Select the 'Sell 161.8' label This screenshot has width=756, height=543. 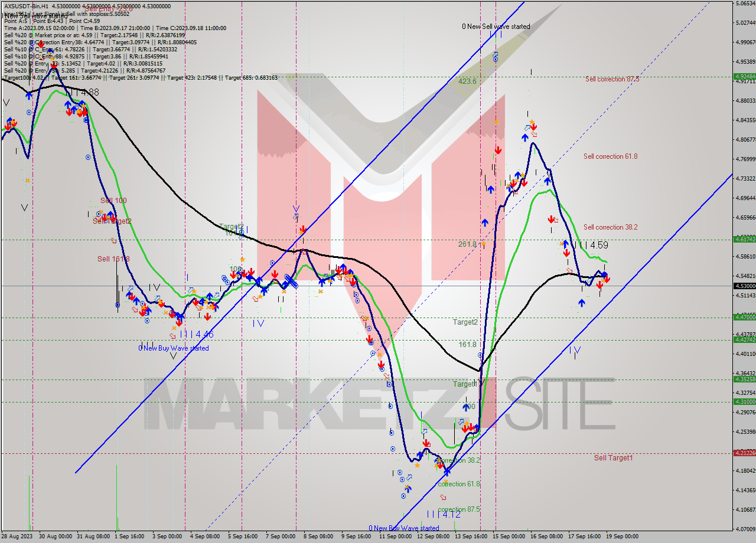click(113, 259)
